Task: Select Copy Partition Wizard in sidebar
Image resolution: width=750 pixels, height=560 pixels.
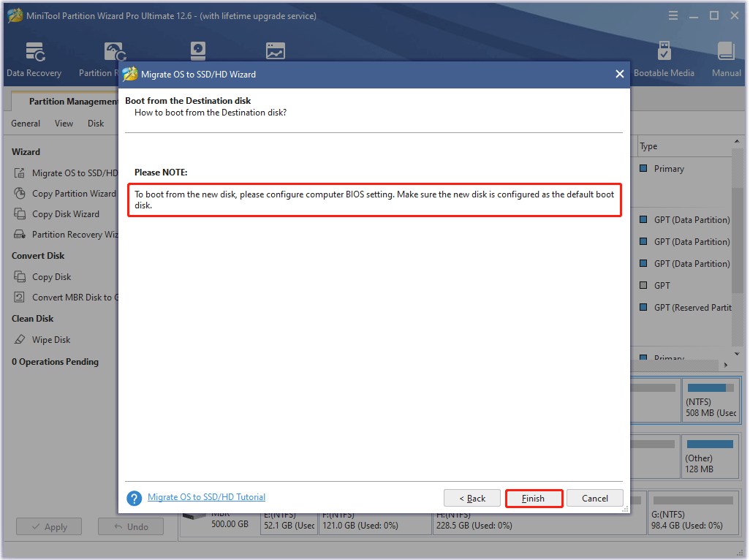Action: [x=74, y=194]
